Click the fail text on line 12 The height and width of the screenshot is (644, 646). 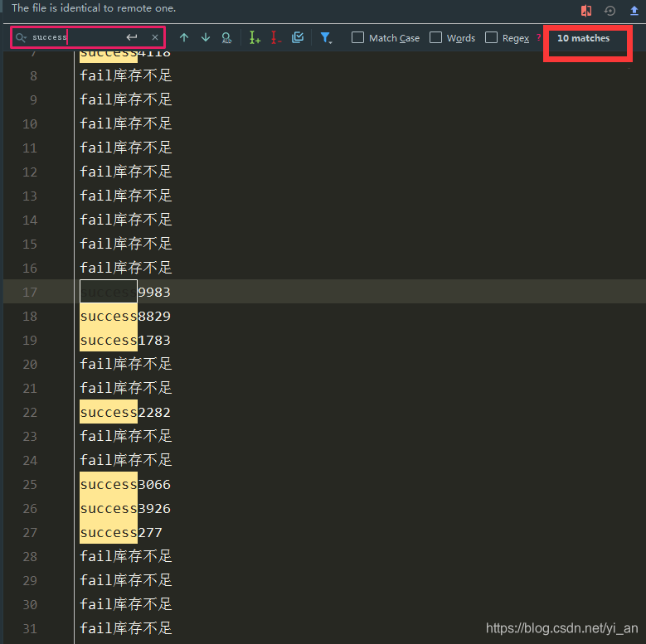coord(126,172)
